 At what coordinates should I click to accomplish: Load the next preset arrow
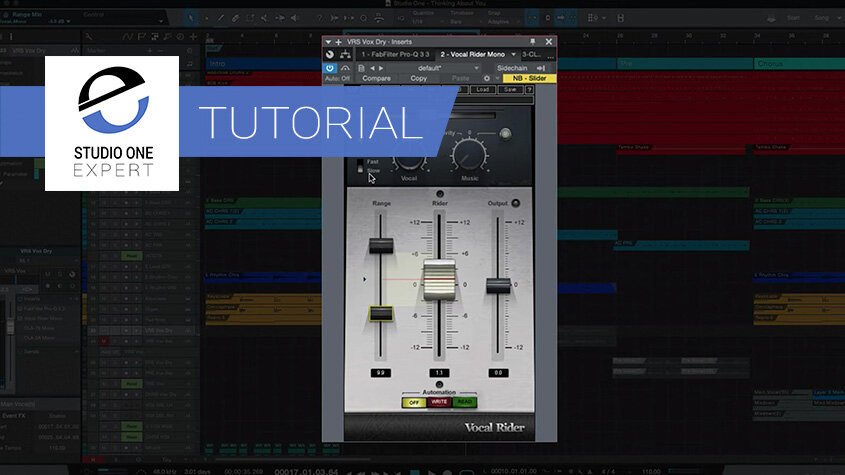[x=381, y=68]
